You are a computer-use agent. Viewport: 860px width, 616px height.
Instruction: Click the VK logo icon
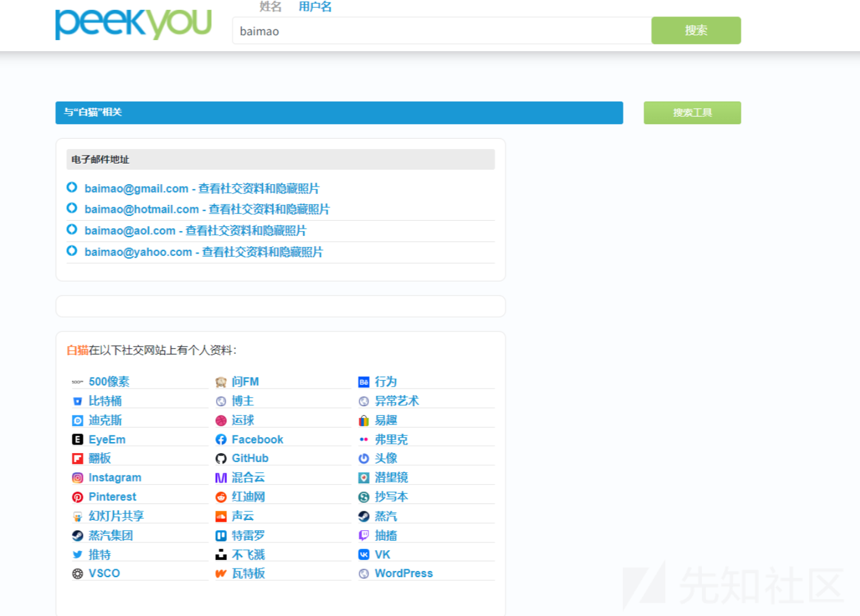[364, 555]
